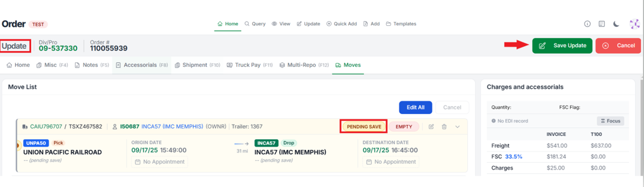Click Edit All button
Screen dimensions: 644x187
pyautogui.click(x=415, y=108)
